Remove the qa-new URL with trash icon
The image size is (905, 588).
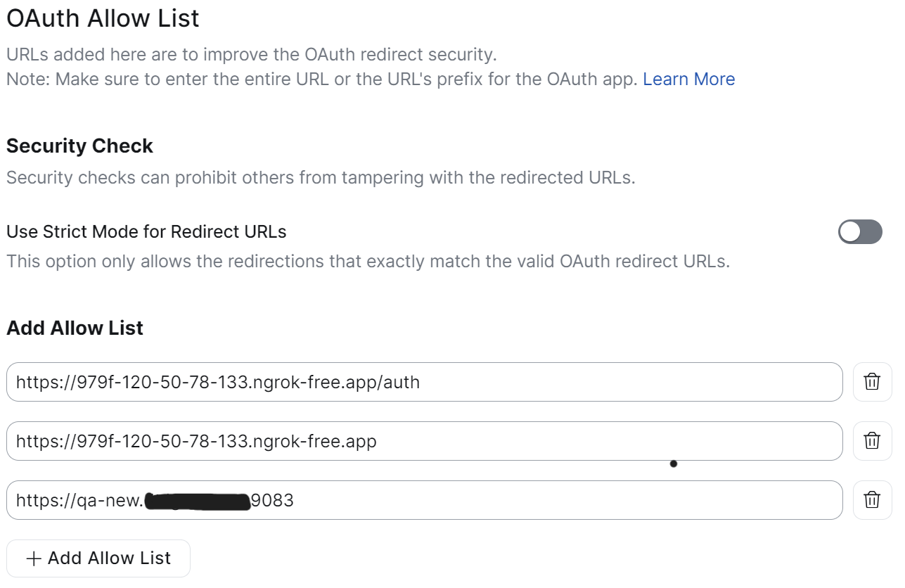(872, 500)
